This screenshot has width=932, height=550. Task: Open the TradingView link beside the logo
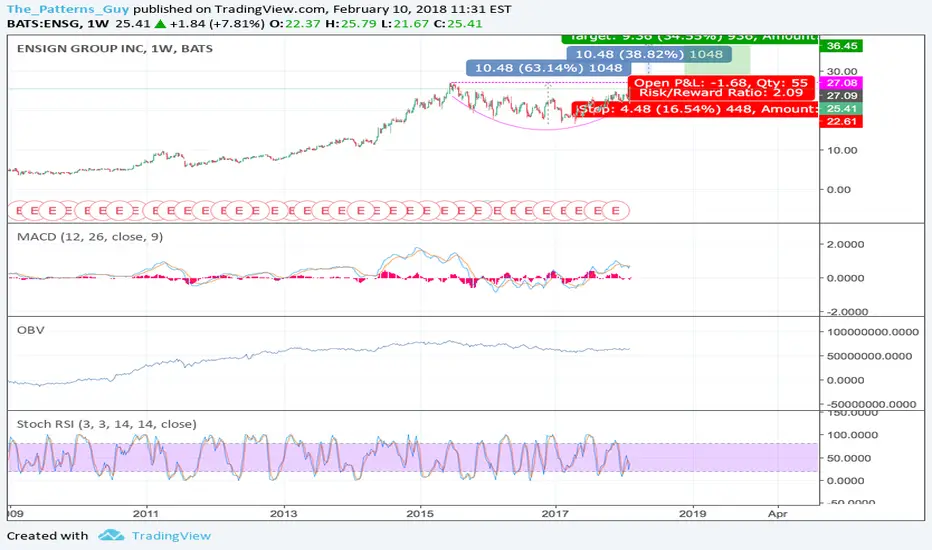point(171,536)
